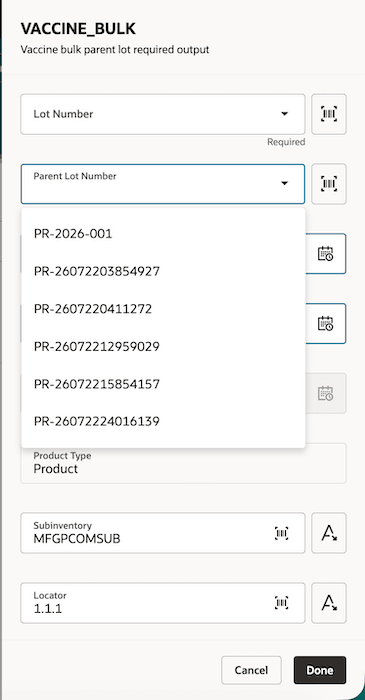Image resolution: width=365 pixels, height=700 pixels.
Task: Scan barcode for Lot Number field
Action: [329, 114]
